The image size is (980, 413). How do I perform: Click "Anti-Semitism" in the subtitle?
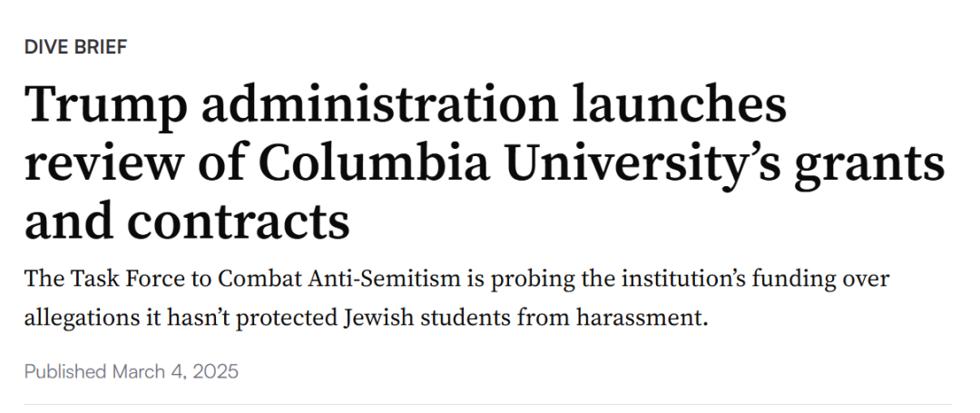[384, 279]
